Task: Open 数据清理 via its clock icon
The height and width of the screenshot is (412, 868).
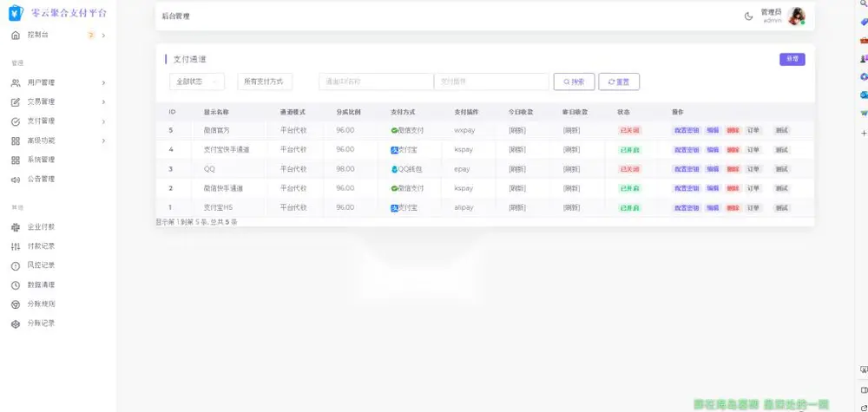Action: click(16, 284)
